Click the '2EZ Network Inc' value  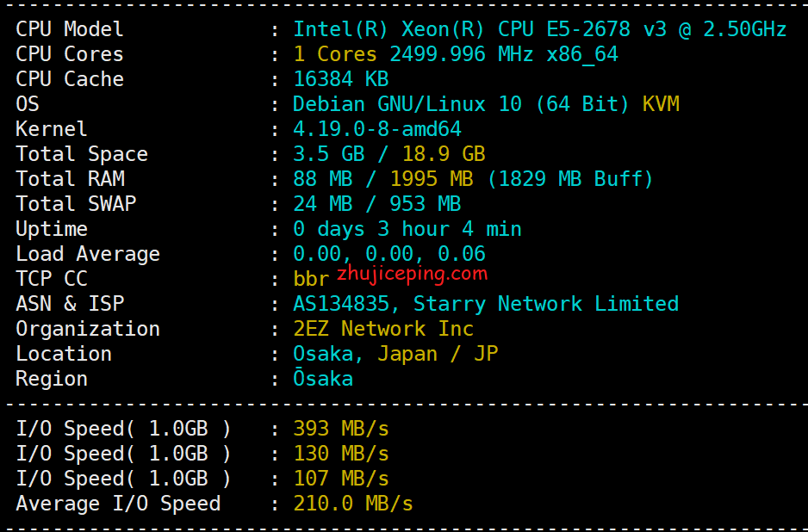[382, 329]
